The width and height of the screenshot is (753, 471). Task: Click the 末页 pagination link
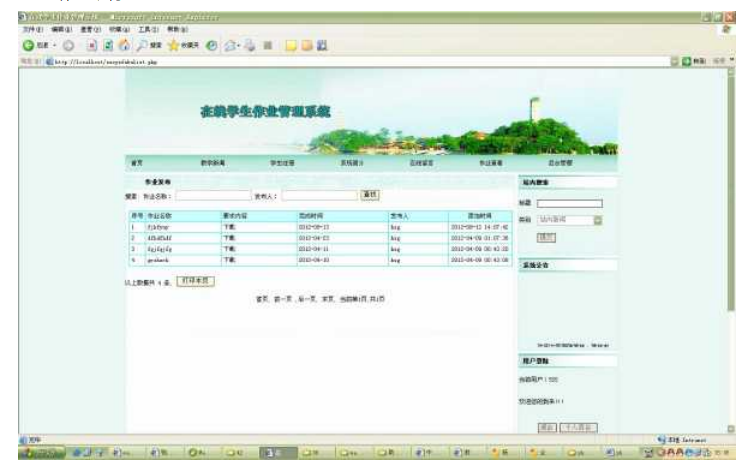[x=328, y=299]
